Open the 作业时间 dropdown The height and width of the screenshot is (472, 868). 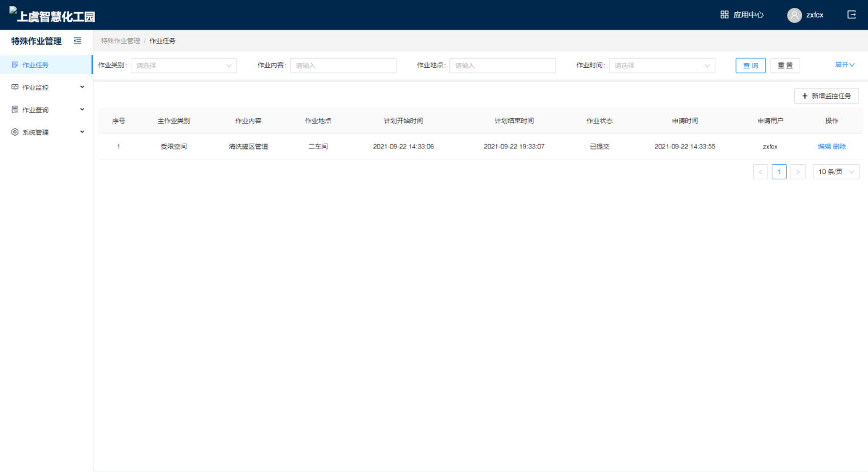coord(662,65)
